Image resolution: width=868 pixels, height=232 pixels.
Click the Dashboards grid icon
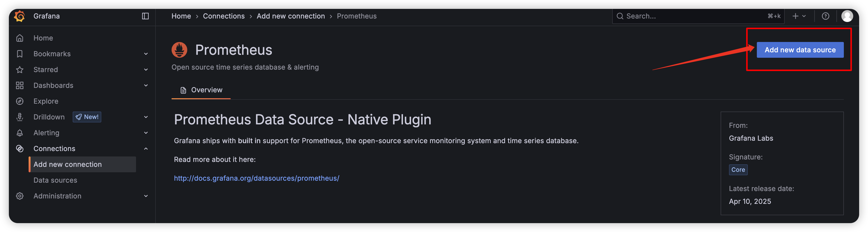[20, 86]
